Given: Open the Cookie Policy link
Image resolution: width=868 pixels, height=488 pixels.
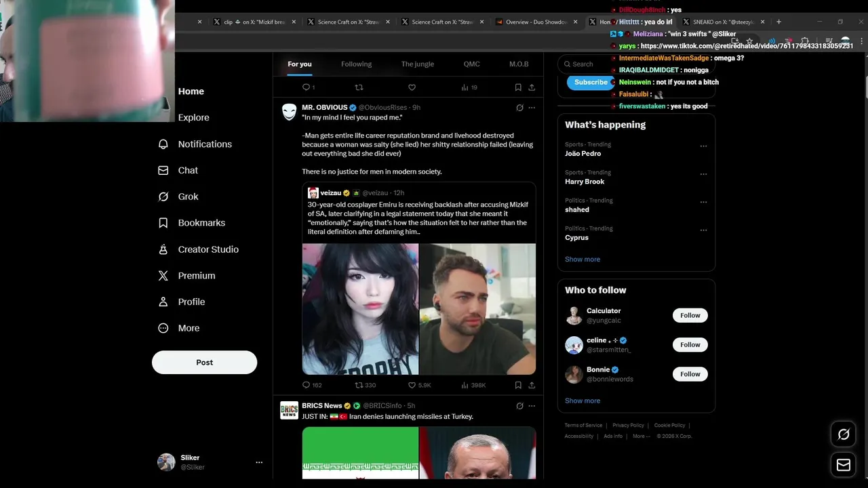Looking at the screenshot, I should (669, 426).
